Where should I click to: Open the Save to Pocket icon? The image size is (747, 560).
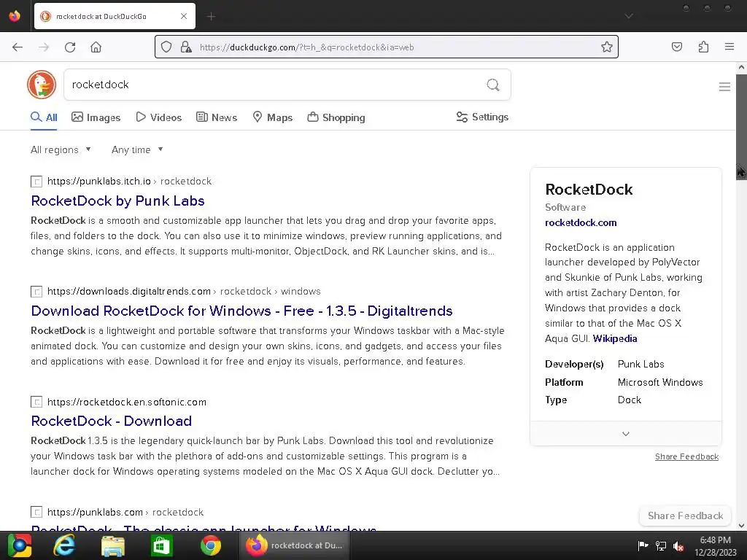pyautogui.click(x=676, y=47)
